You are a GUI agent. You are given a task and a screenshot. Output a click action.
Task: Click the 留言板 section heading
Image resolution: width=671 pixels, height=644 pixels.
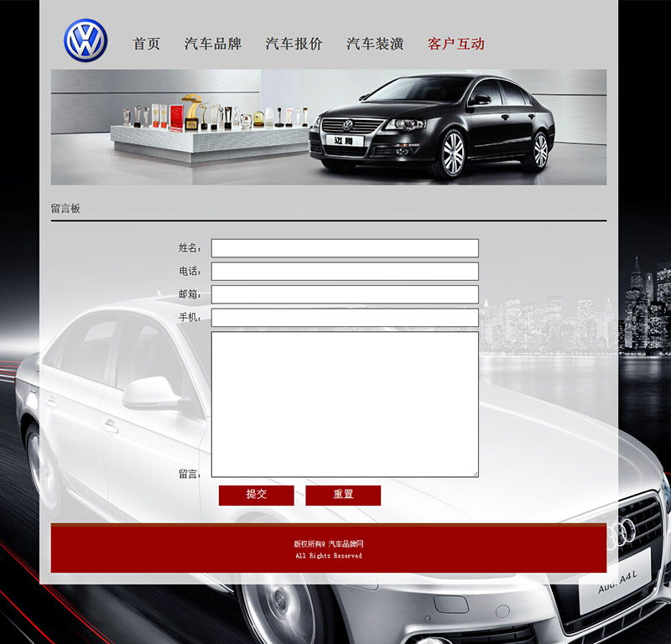(65, 209)
